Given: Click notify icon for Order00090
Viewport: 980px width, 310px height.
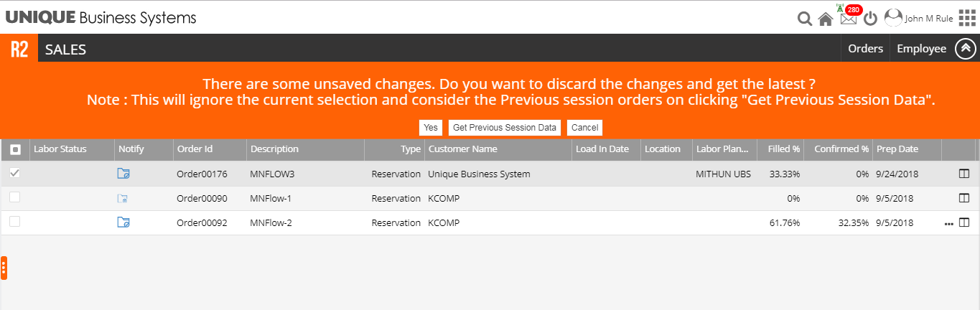Looking at the screenshot, I should [123, 199].
